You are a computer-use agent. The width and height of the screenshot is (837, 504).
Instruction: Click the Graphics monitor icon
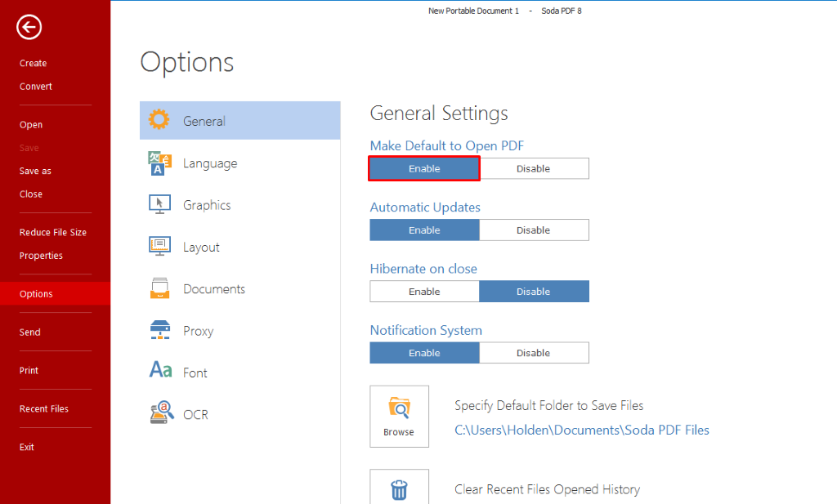point(159,204)
